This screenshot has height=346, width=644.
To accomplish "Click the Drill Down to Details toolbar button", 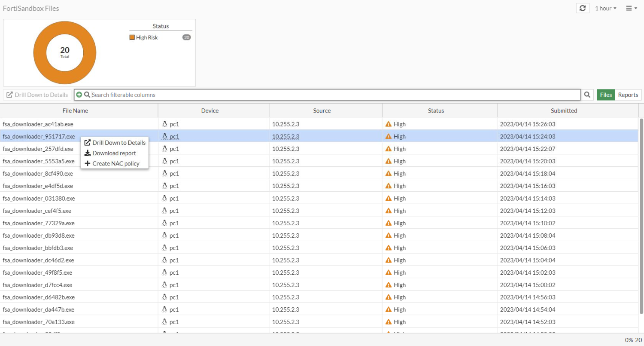I will pyautogui.click(x=37, y=95).
